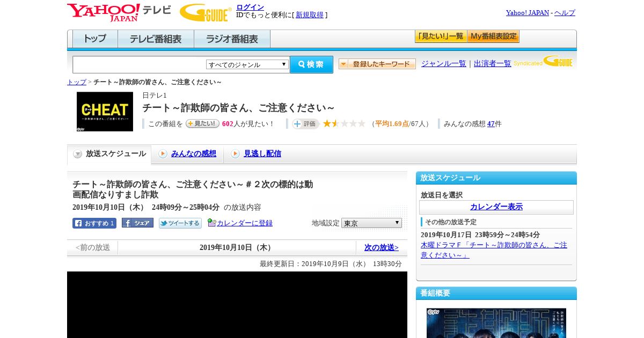Click the star rating display
Screen dimensions: 644x338
pos(344,123)
